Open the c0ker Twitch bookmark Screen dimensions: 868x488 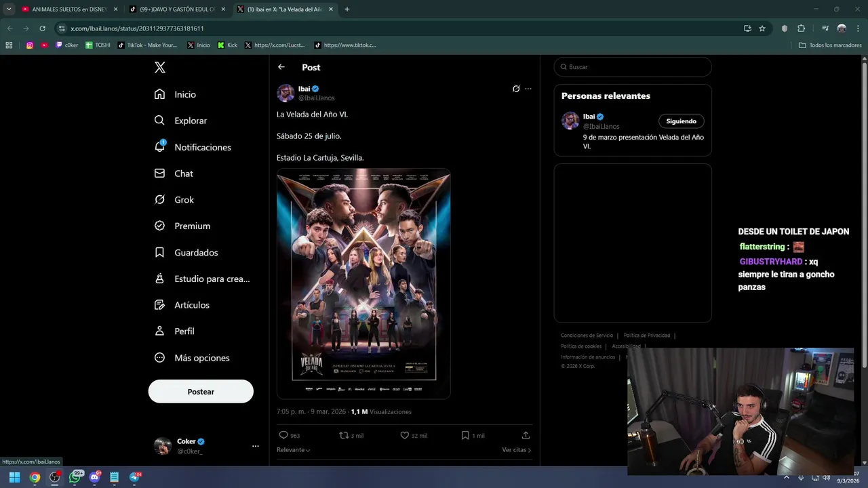[x=66, y=45]
